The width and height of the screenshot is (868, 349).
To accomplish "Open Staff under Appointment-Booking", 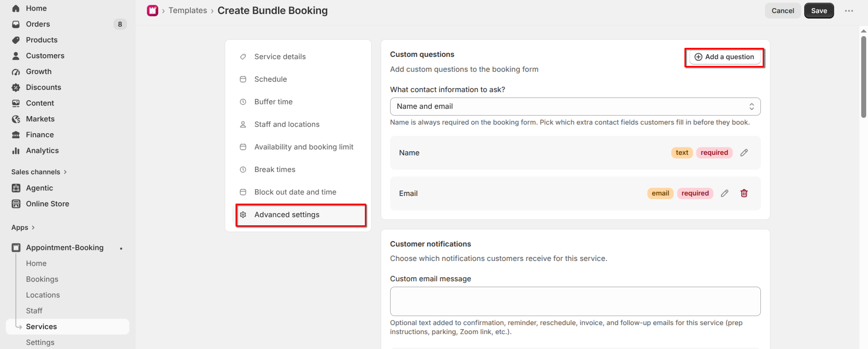I will click(34, 311).
